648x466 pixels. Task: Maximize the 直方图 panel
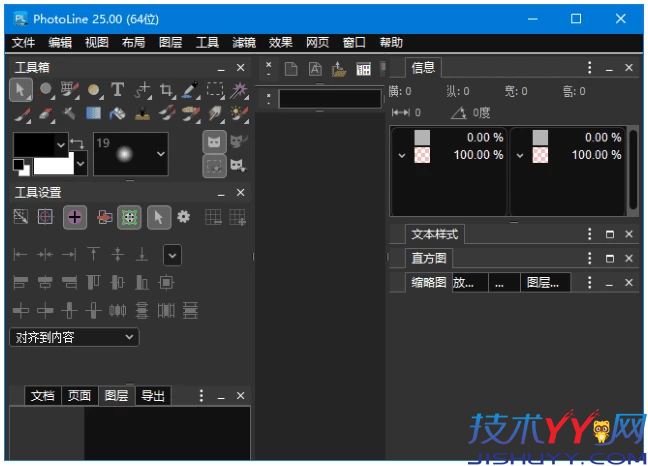coord(610,259)
